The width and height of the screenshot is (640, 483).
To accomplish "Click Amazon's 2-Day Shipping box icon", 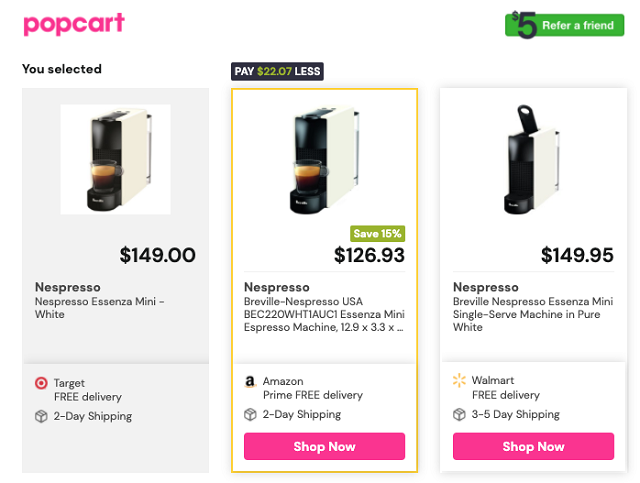I will 250,414.
